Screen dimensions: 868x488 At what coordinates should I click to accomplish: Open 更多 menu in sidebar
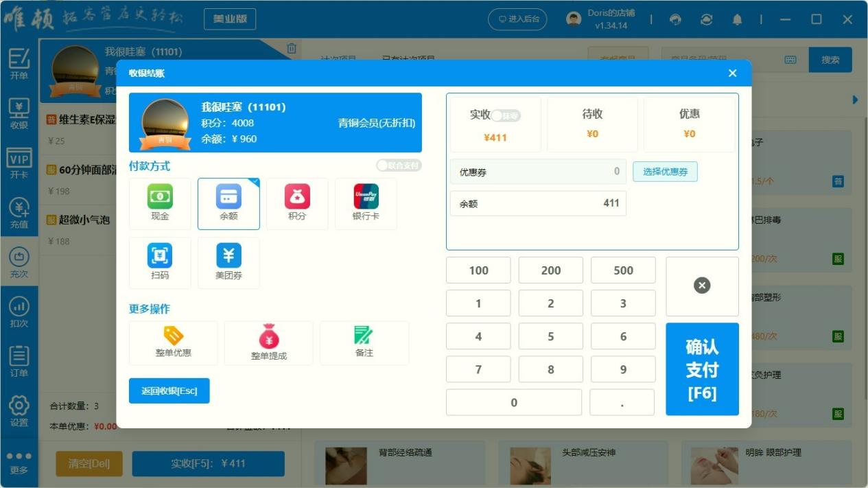click(19, 463)
